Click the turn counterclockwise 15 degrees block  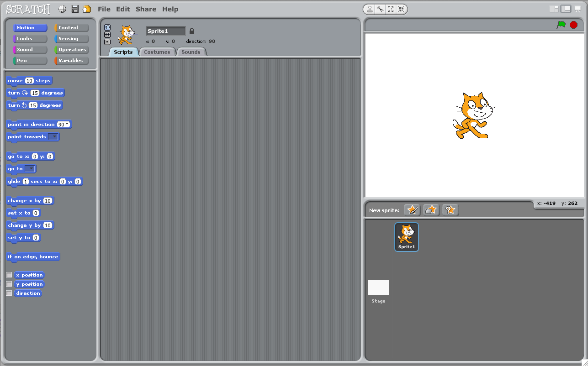click(x=34, y=105)
